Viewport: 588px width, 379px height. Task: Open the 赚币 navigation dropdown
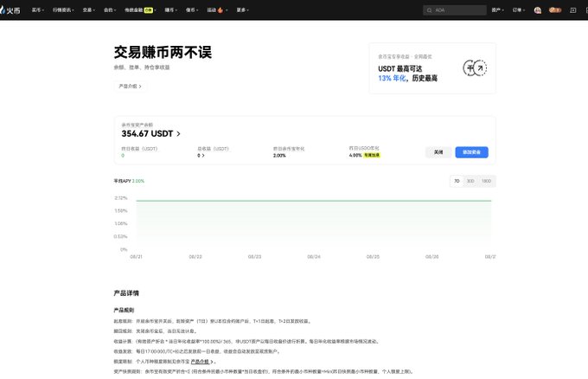(x=170, y=10)
